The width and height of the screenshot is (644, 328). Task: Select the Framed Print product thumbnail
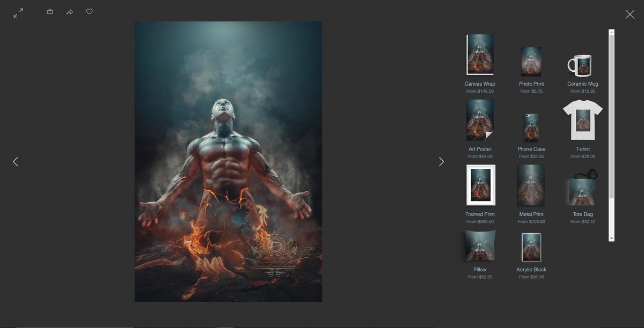480,185
